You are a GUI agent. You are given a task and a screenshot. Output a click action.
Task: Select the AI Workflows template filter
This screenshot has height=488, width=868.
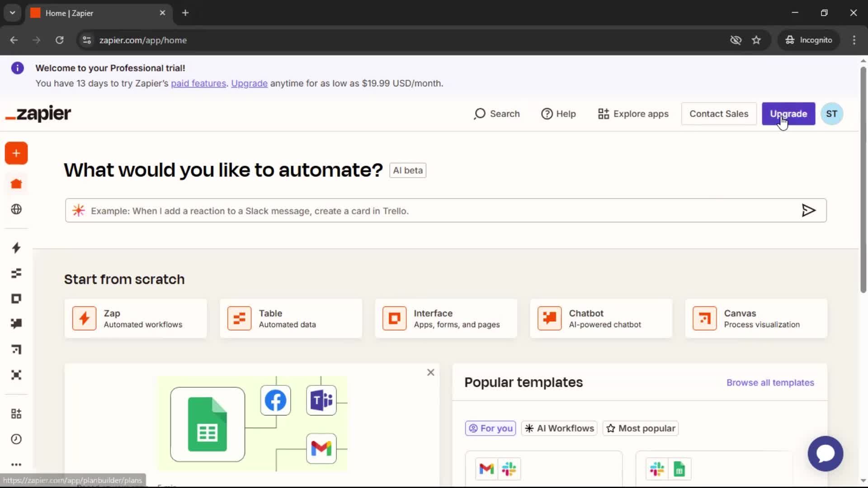tap(559, 428)
